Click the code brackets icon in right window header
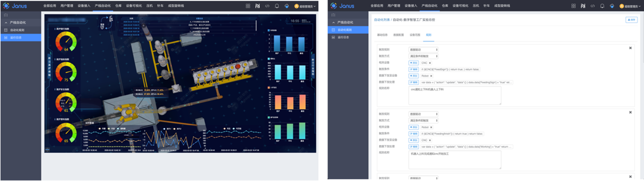 coord(592,6)
